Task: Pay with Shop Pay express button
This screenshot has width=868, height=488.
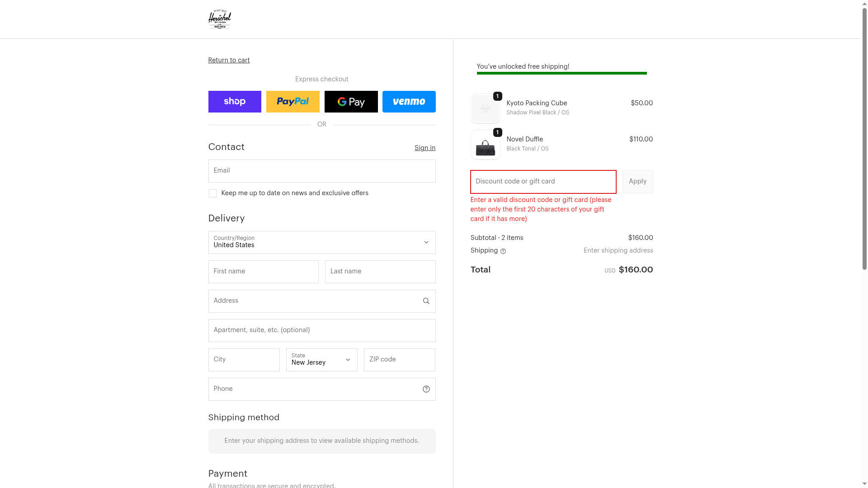Action: (235, 102)
